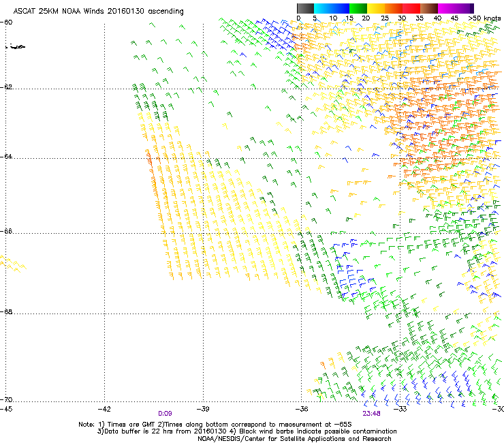This screenshot has height=443, width=504.
Task: Click the NOAA/NESDIS credit line
Action: click(x=294, y=439)
